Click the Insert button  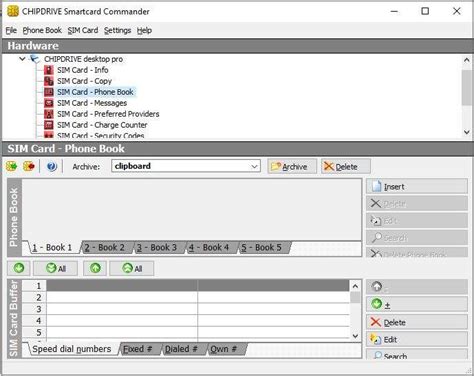417,186
